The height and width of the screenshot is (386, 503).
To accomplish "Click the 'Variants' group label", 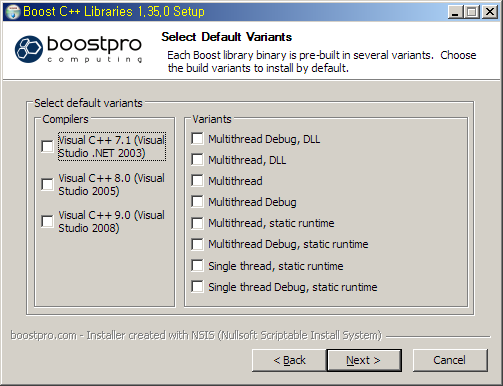I will click(x=212, y=119).
